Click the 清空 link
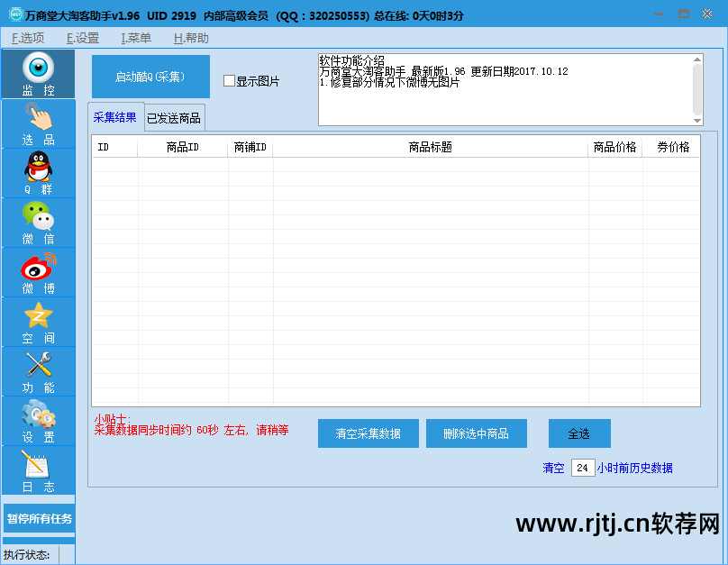The image size is (728, 565). click(553, 468)
